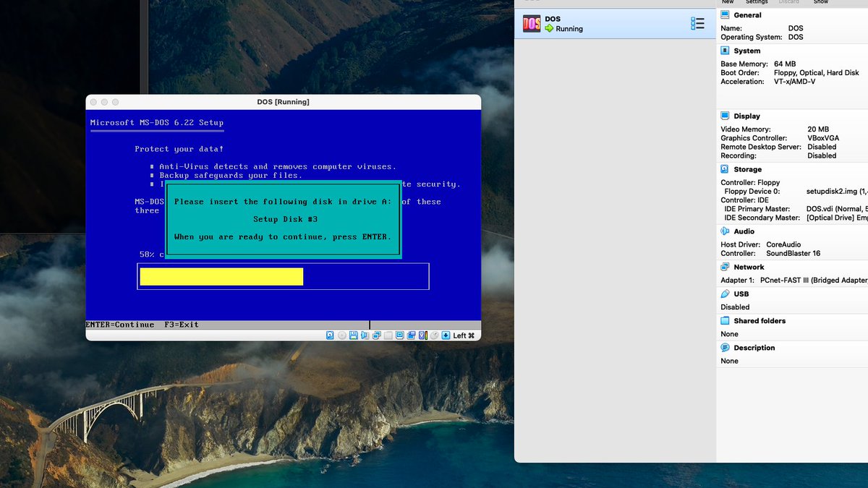Click the Settings toolbar button
Viewport: 868px width, 488px height.
tap(757, 2)
